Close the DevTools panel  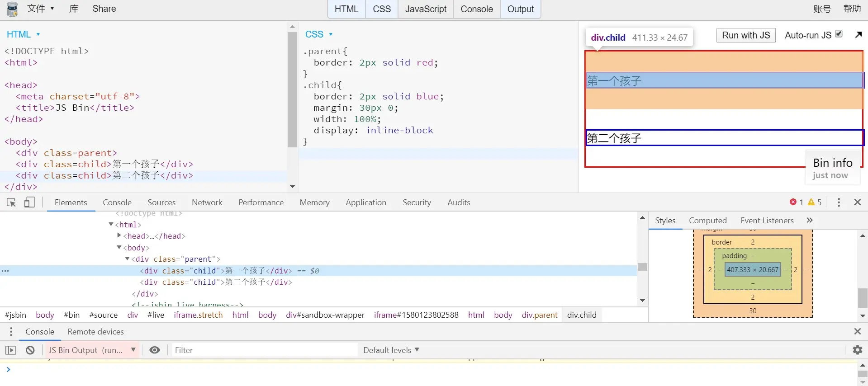coord(858,202)
